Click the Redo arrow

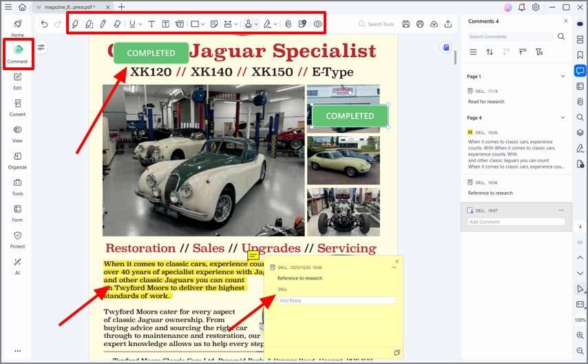click(x=58, y=24)
